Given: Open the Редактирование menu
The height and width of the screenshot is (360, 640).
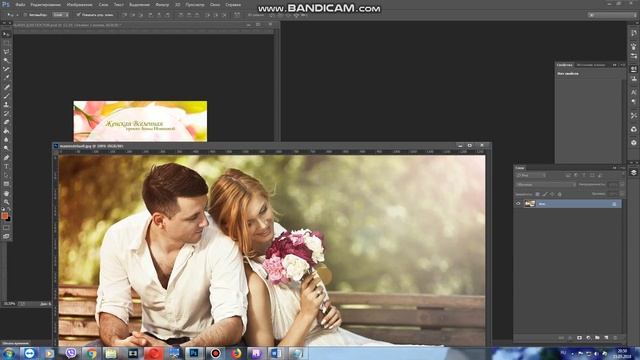Looking at the screenshot, I should tap(46, 5).
